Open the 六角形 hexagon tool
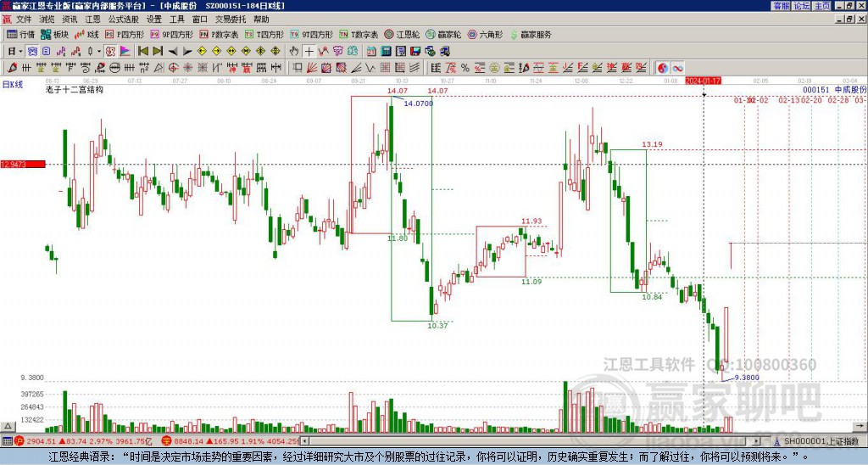Screen dimensions: 868x465 pos(486,34)
